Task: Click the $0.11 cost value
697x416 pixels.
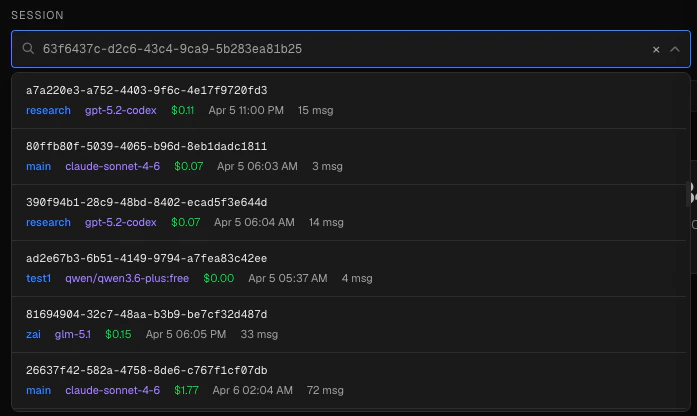Action: pyautogui.click(x=183, y=110)
